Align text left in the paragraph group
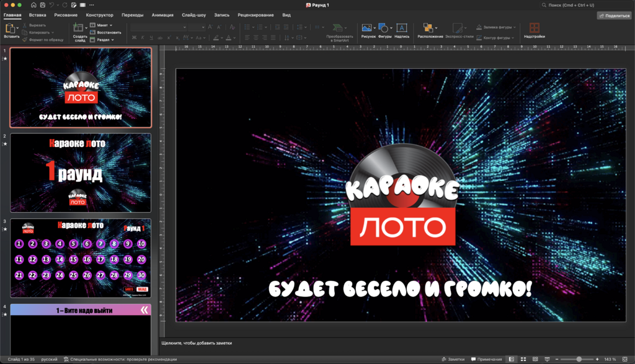The image size is (635, 364). click(x=247, y=38)
